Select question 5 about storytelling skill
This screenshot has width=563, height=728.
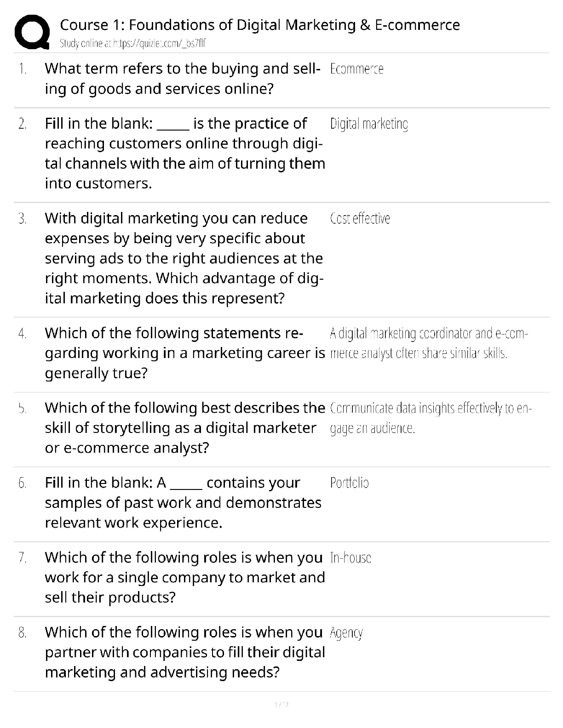pyautogui.click(x=184, y=428)
